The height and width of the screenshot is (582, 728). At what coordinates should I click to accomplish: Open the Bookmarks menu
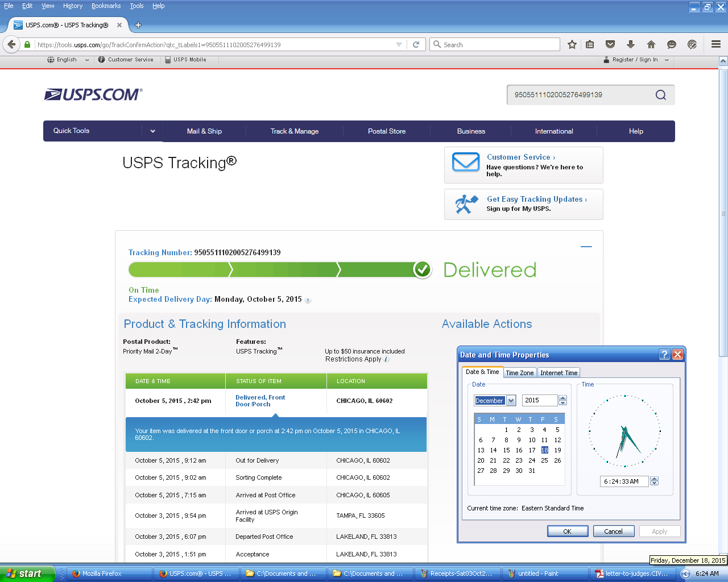coord(106,6)
